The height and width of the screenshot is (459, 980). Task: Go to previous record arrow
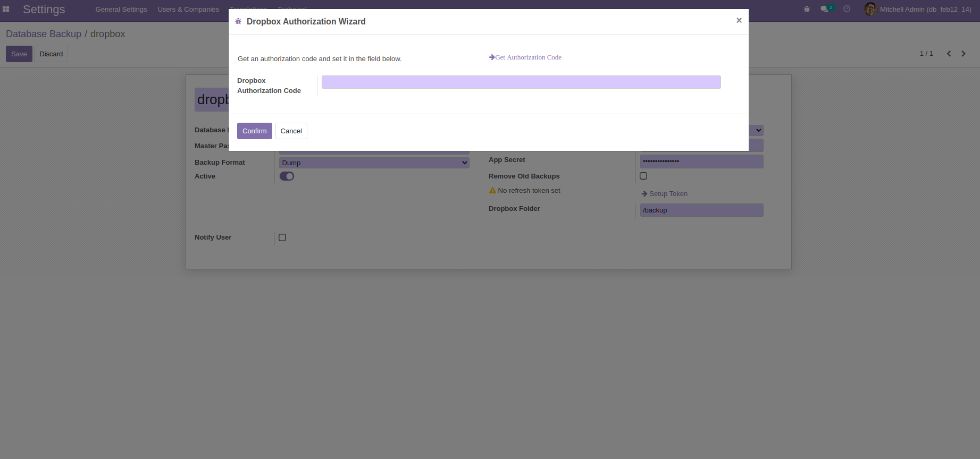[949, 54]
